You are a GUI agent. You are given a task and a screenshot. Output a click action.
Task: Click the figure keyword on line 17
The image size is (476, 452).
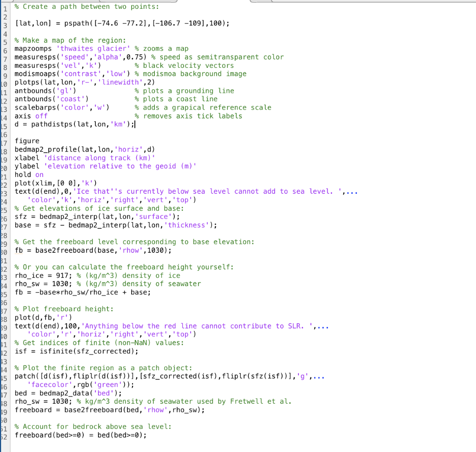26,141
